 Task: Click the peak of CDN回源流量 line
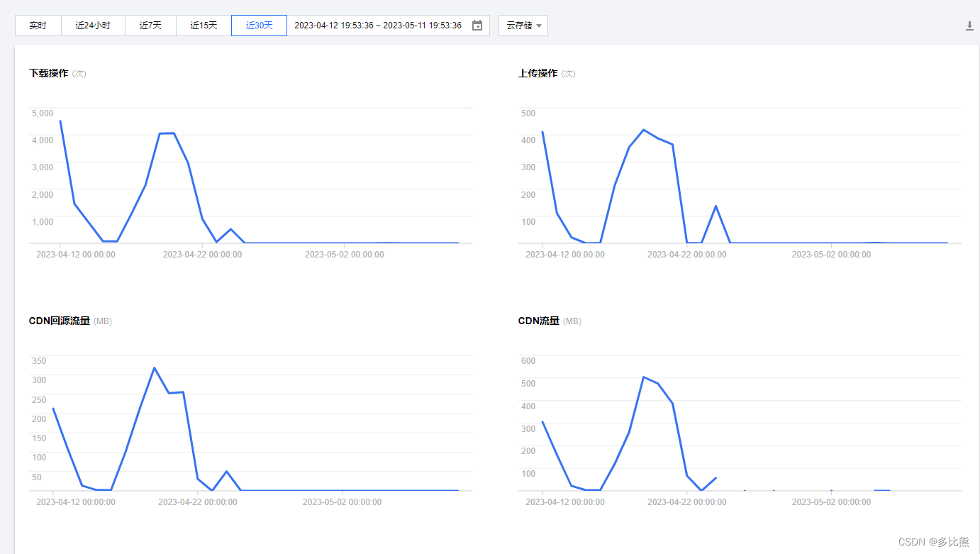point(154,367)
